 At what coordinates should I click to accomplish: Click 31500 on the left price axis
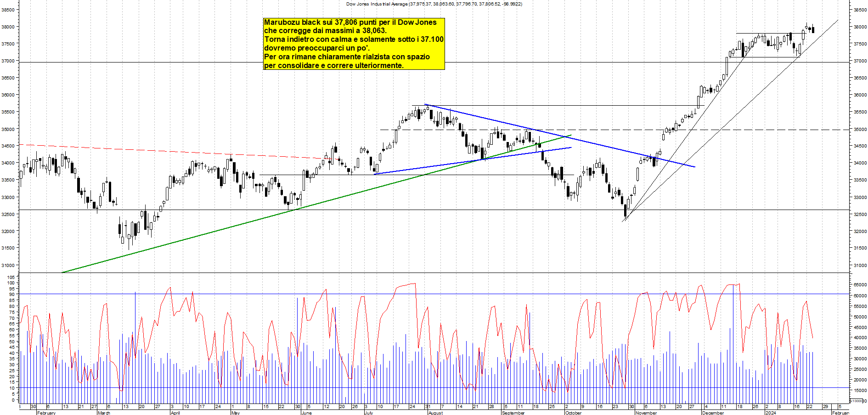point(8,248)
